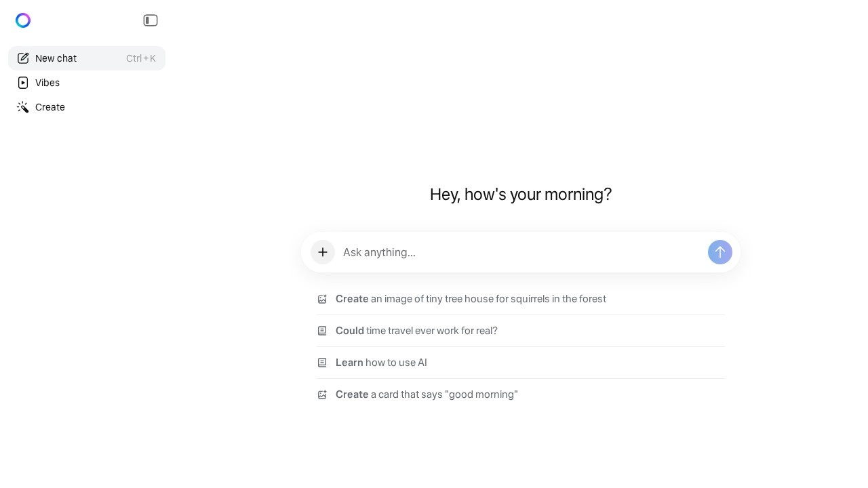The height and width of the screenshot is (488, 868).
Task: Start a New chat from the sidebar
Action: coord(56,58)
